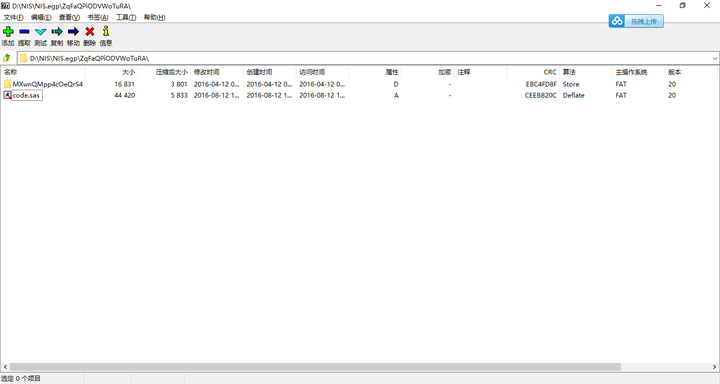The height and width of the screenshot is (384, 720).
Task: Select the MXwnQMpp4cOeQrS4 folder name
Action: pyautogui.click(x=48, y=84)
